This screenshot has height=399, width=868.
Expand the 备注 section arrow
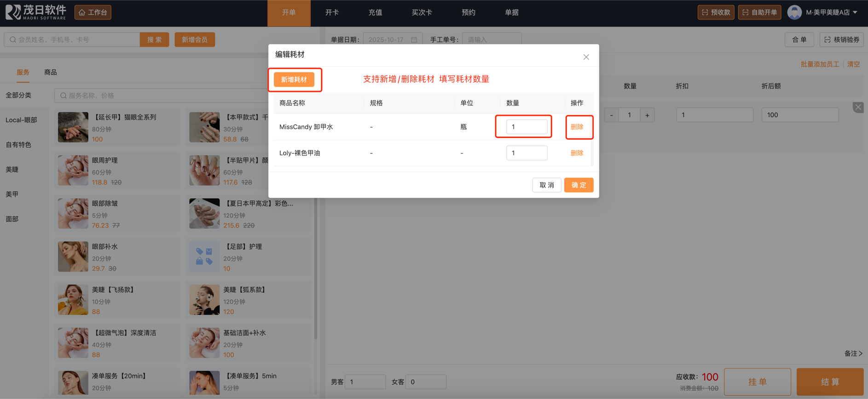860,353
